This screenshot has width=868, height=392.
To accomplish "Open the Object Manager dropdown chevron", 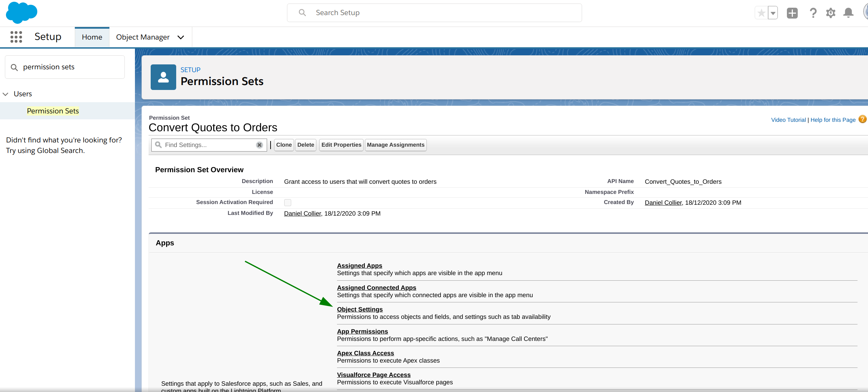I will tap(181, 37).
